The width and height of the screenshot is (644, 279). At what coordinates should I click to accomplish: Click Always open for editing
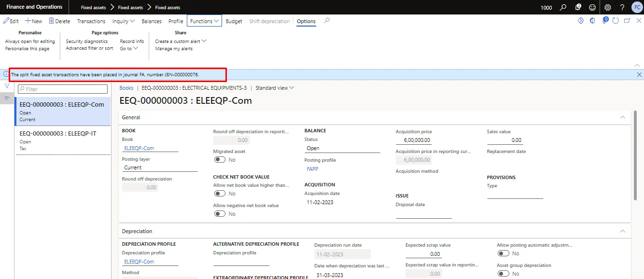[30, 42]
